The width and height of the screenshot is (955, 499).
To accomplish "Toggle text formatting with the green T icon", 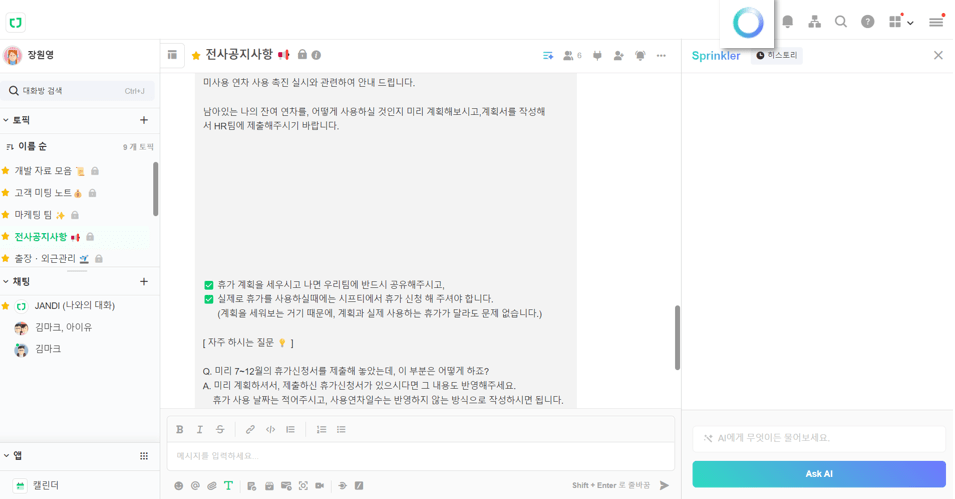I will coord(228,486).
